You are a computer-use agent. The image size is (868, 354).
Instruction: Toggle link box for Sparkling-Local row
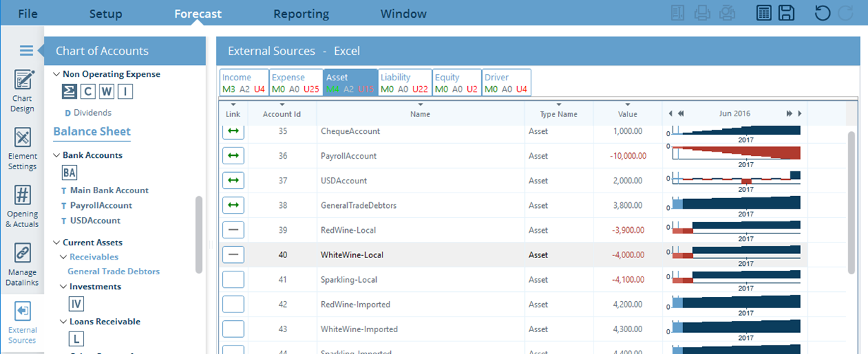[x=233, y=280]
